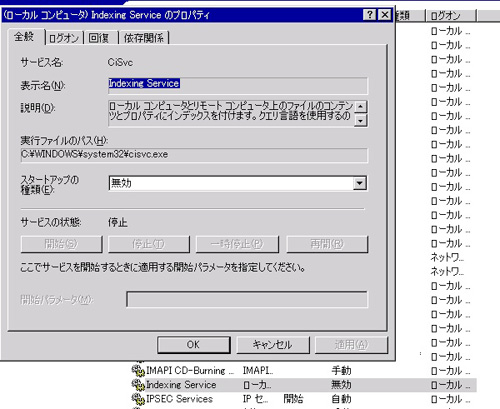
Task: Open the ログオン tab
Action: pyautogui.click(x=64, y=38)
